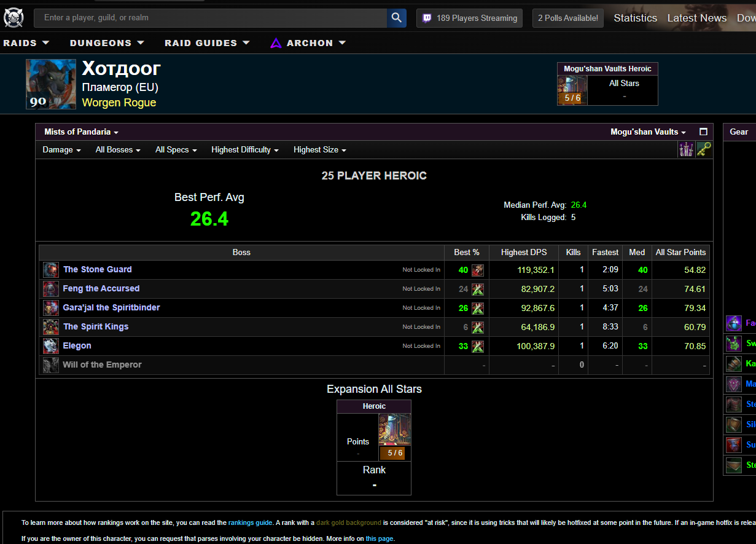This screenshot has width=756, height=544.
Task: Click the Best % column header
Action: (467, 253)
